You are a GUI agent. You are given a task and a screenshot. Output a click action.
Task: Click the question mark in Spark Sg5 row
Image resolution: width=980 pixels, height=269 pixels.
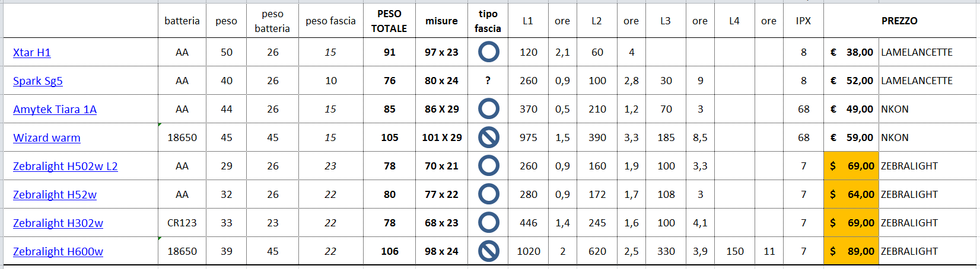pos(488,81)
